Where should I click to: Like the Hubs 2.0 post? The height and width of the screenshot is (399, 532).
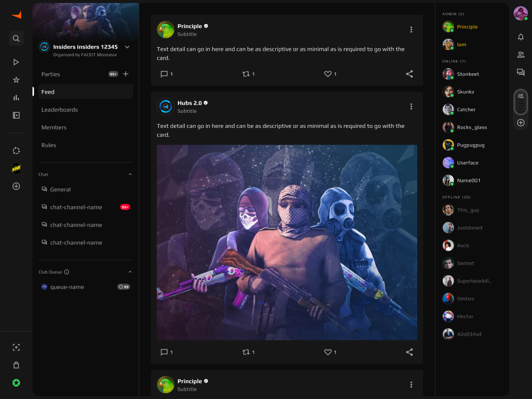click(x=330, y=352)
